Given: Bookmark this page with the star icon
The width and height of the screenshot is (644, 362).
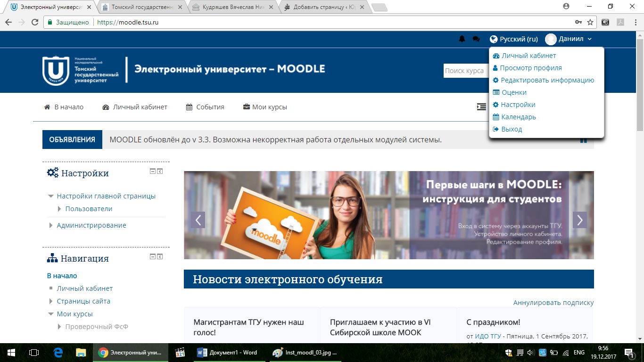Looking at the screenshot, I should tap(590, 22).
